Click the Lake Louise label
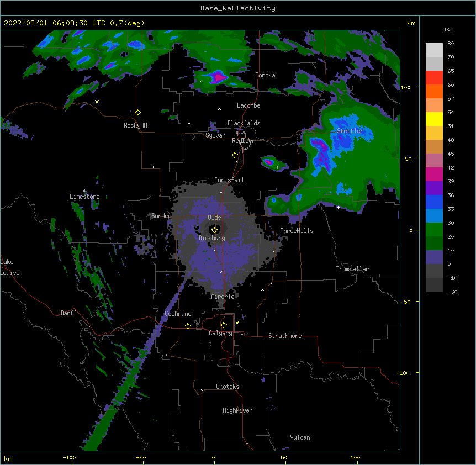The width and height of the screenshot is (476, 465). click(x=10, y=267)
